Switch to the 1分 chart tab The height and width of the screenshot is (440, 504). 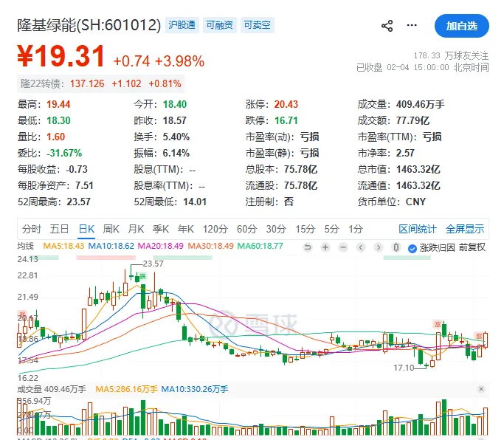point(356,229)
